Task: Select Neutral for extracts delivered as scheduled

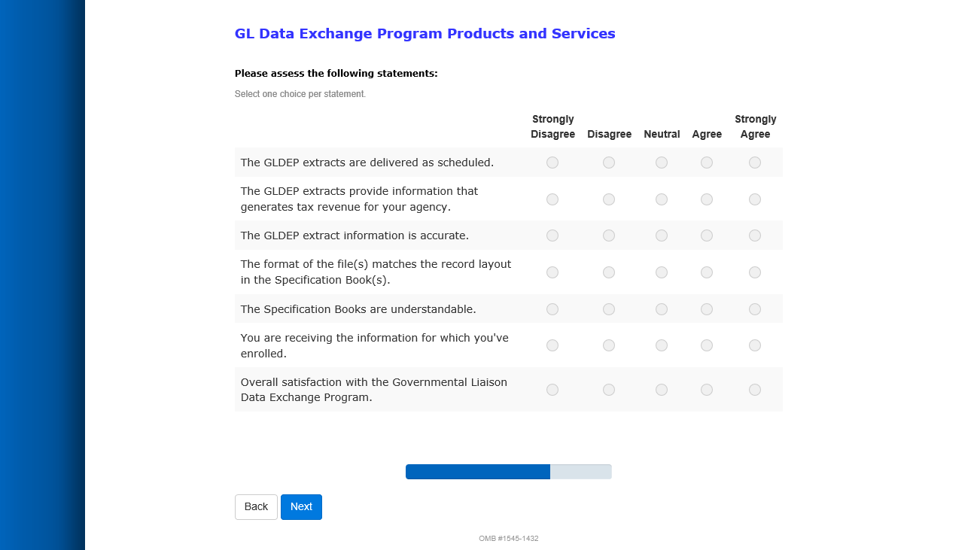Action: click(662, 163)
